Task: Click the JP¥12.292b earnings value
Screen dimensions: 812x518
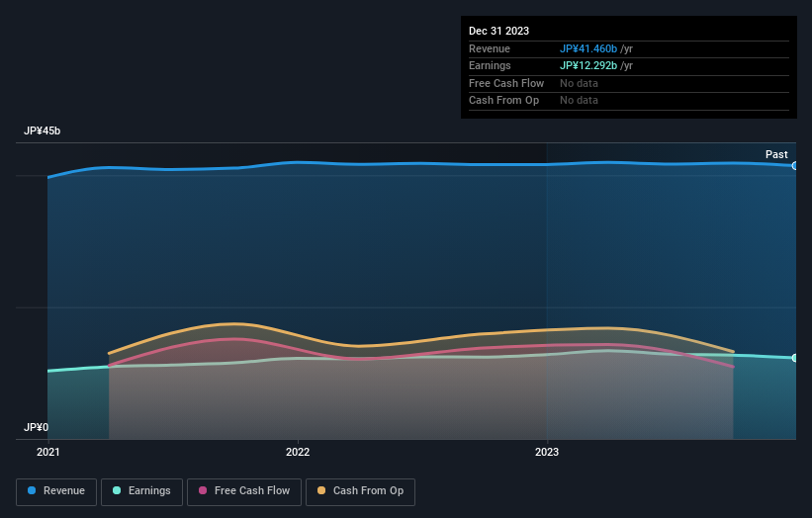Action: (588, 65)
